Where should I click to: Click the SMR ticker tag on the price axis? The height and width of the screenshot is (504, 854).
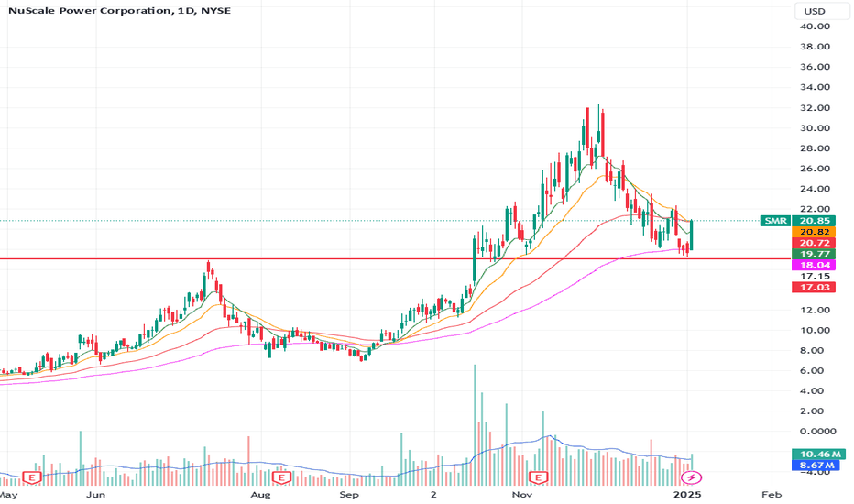click(775, 221)
